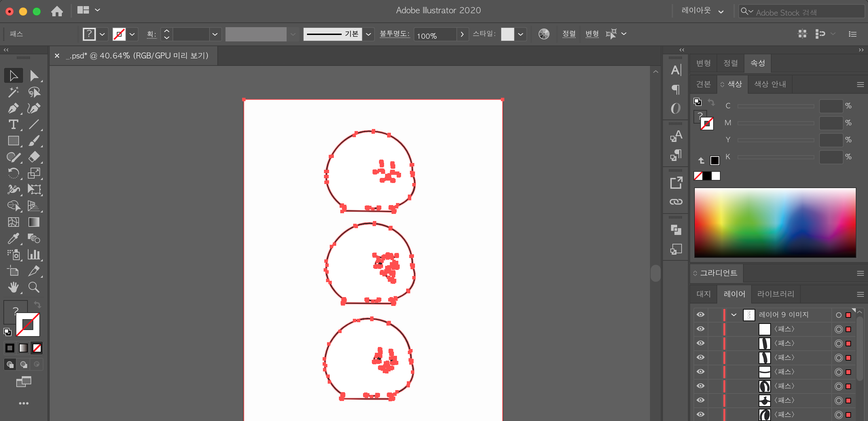Open the arrange documents dropdown

(88, 10)
